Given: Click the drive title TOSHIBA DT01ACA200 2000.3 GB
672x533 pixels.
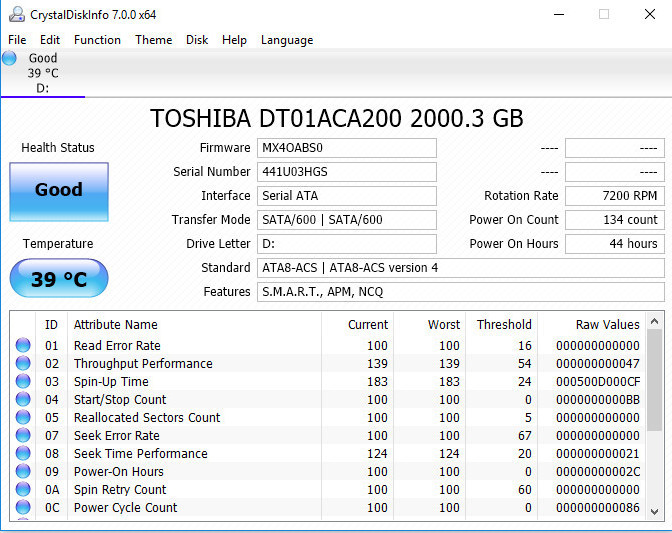Looking at the screenshot, I should pyautogui.click(x=336, y=118).
